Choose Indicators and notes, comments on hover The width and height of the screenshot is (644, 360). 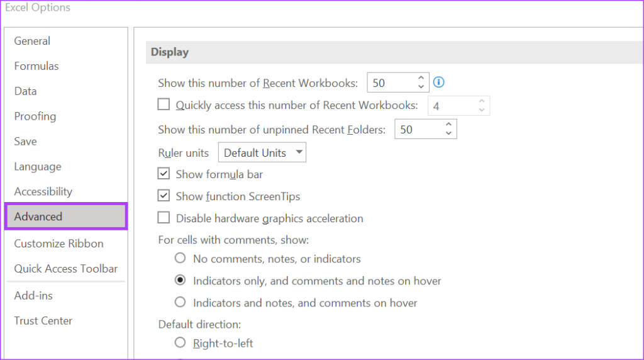click(180, 302)
